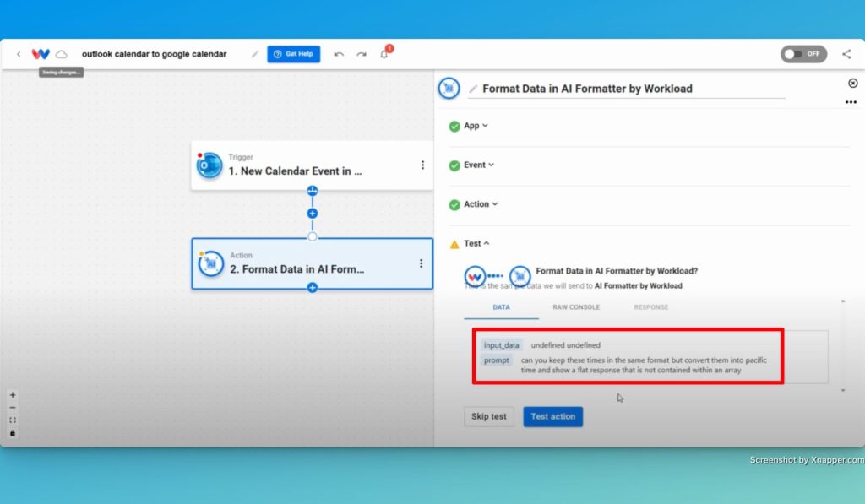Click the branch connector below trigger node
Screen dimensions: 865x504
(313, 191)
